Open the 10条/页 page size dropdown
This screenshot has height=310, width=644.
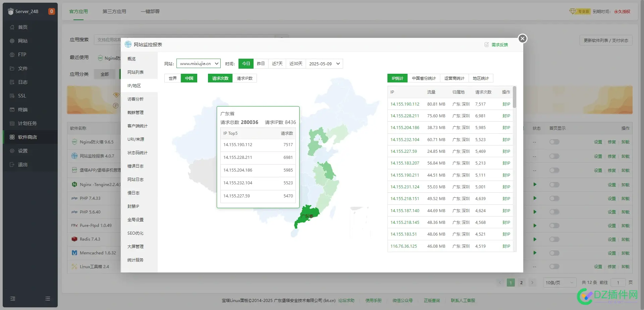pyautogui.click(x=559, y=283)
